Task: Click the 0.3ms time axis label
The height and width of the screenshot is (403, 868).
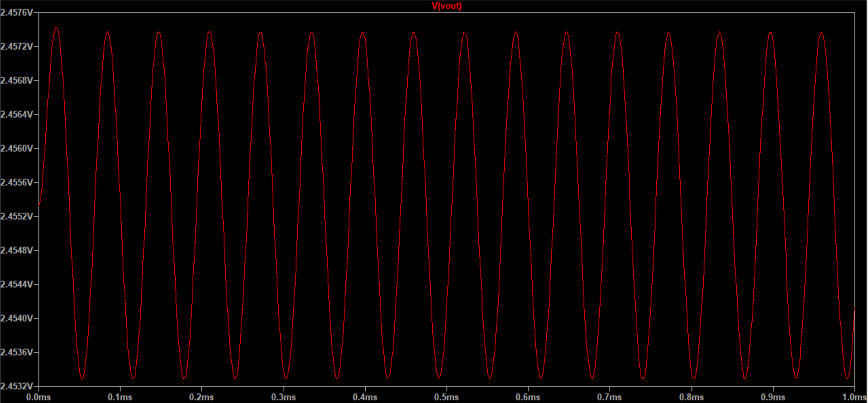Action: [x=283, y=397]
